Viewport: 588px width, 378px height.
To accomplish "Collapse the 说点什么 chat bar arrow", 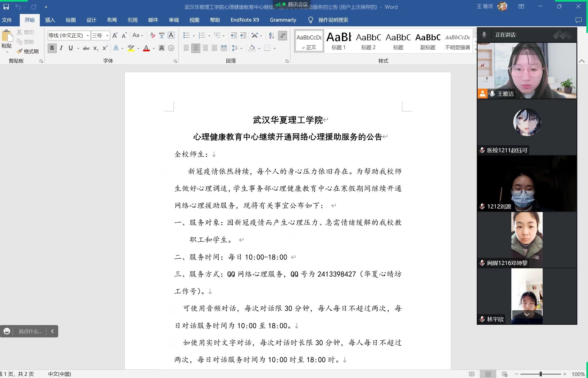I will click(52, 331).
